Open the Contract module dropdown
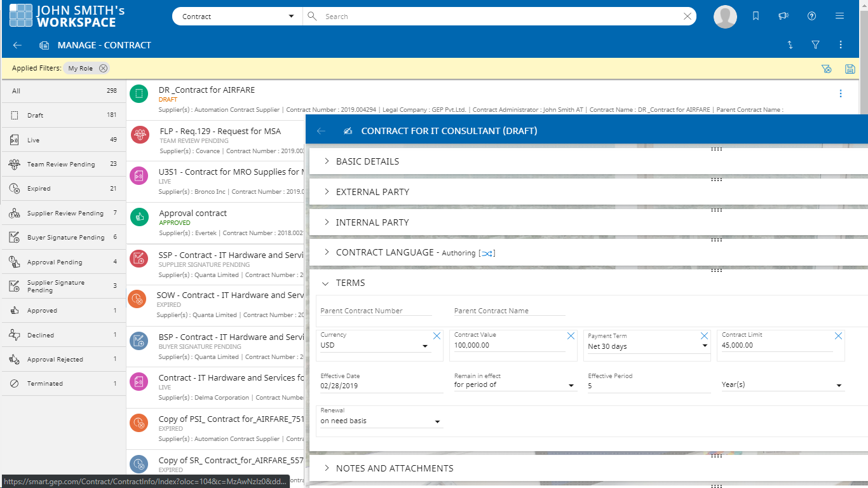This screenshot has height=488, width=868. pos(238,17)
